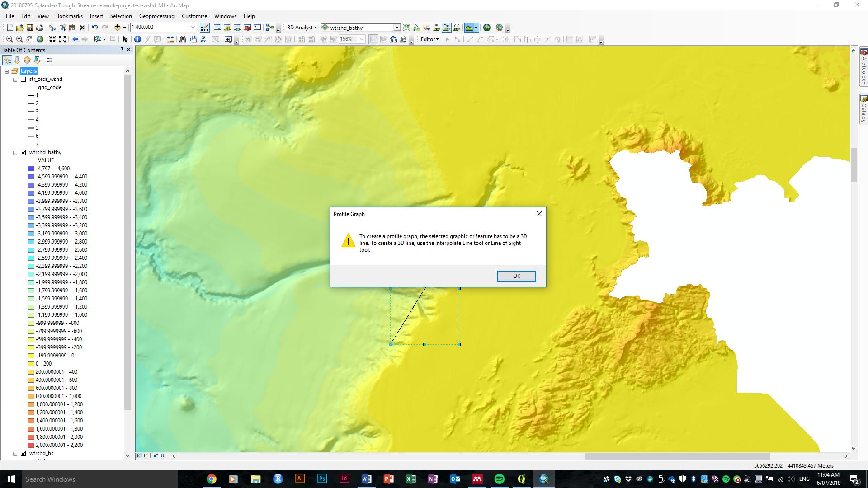
Task: Click the Undo arrow icon
Action: tap(95, 28)
